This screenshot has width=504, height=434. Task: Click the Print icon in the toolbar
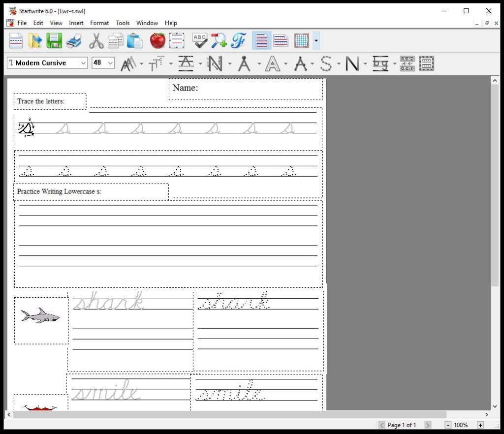click(x=73, y=40)
